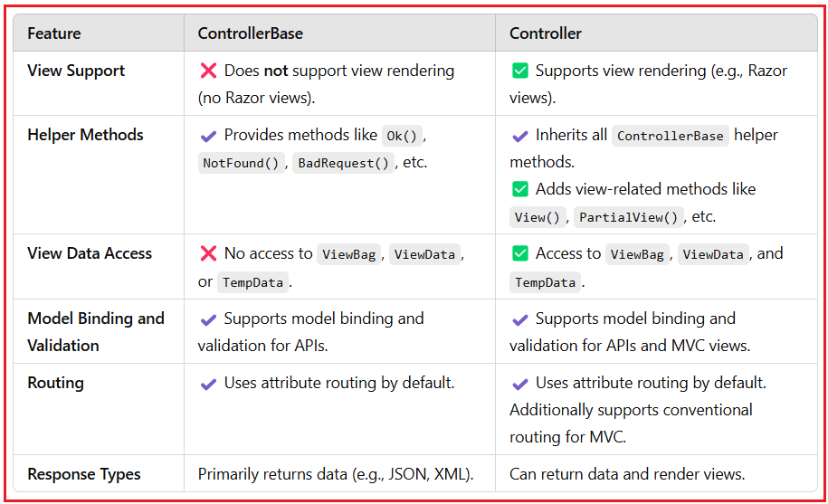The height and width of the screenshot is (504, 828).
Task: Click the red X beside "Does not support view rendering"
Action: click(208, 71)
